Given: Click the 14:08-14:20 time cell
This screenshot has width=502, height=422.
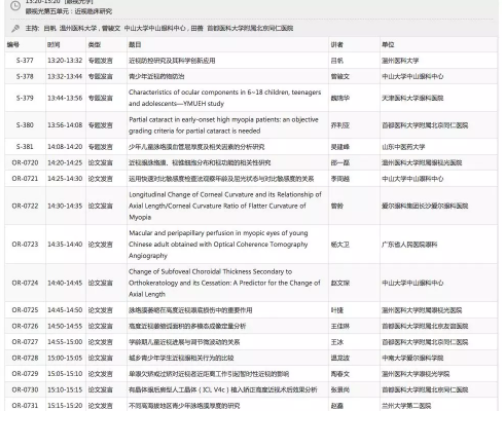Looking at the screenshot, I should [65, 147].
